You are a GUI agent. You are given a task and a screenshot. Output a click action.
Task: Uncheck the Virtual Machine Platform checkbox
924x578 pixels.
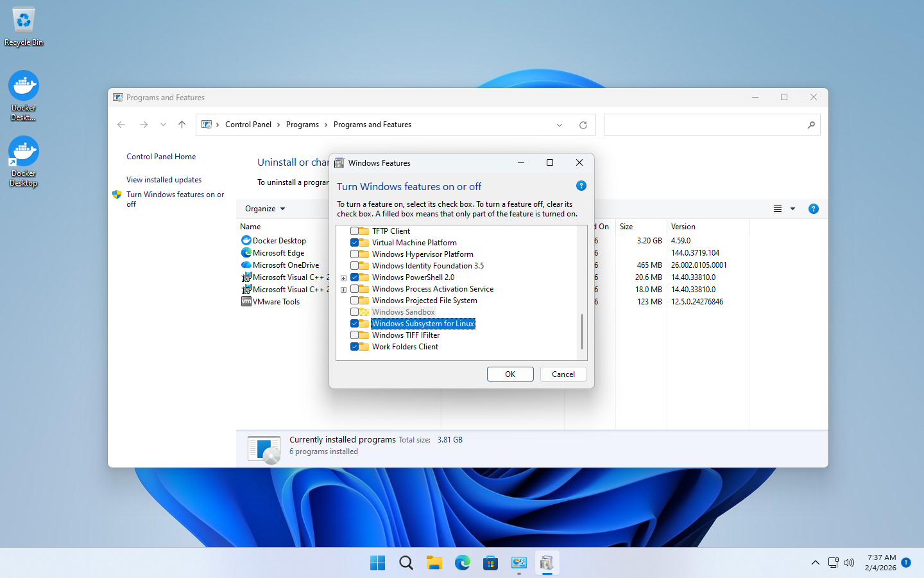click(x=354, y=243)
